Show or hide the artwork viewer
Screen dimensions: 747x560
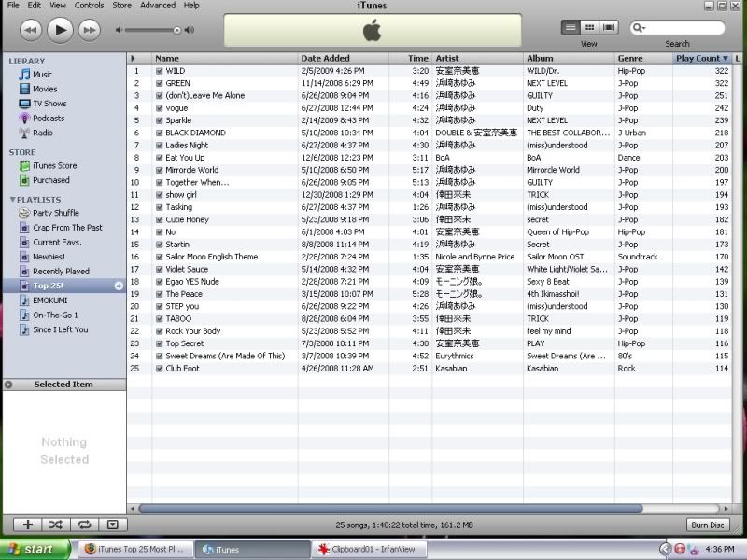(x=112, y=525)
